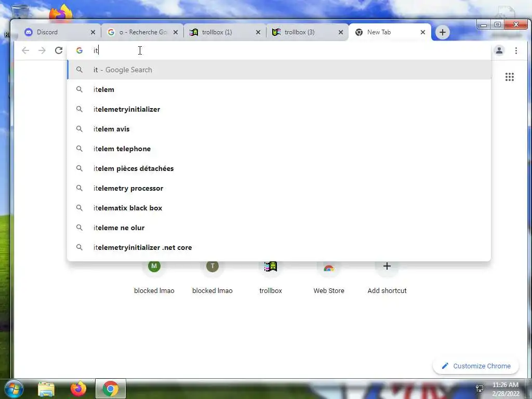The width and height of the screenshot is (532, 399).
Task: Select "itelemetryinitializer .net core" suggestion
Action: (279, 247)
